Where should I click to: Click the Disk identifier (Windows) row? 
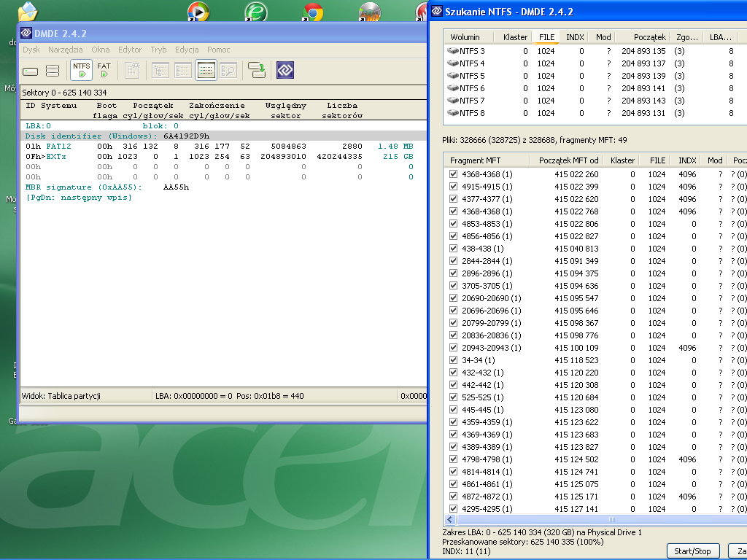[x=223, y=136]
